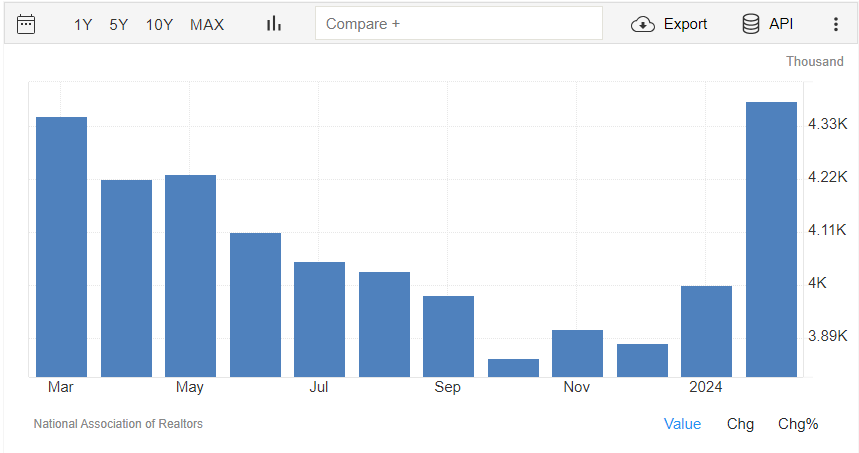Click the Nov x-axis label
Screen dimensions: 859x453
point(576,387)
